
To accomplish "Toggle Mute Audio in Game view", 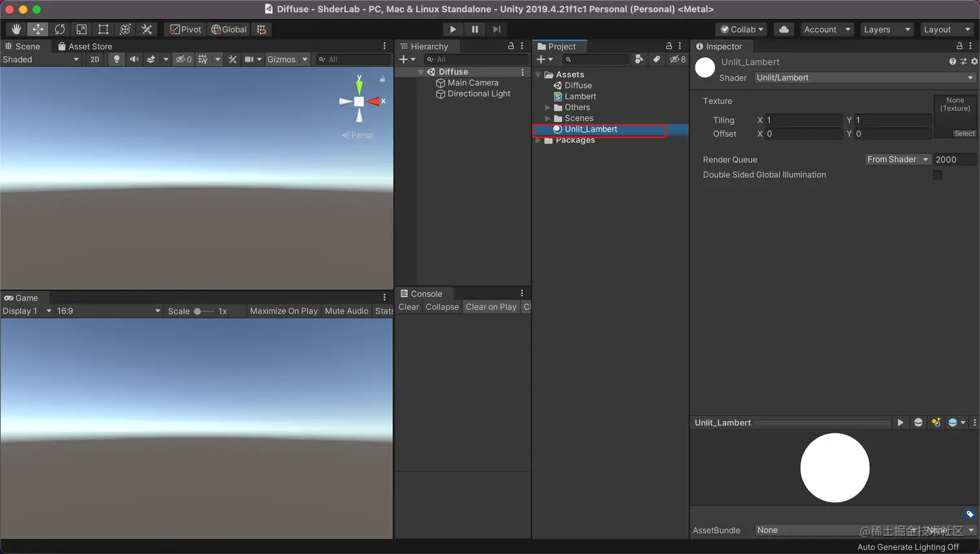I will click(347, 311).
